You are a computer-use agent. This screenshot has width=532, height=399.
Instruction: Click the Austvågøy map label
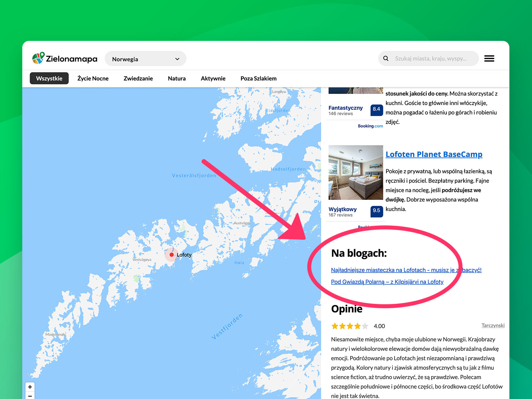(x=242, y=223)
